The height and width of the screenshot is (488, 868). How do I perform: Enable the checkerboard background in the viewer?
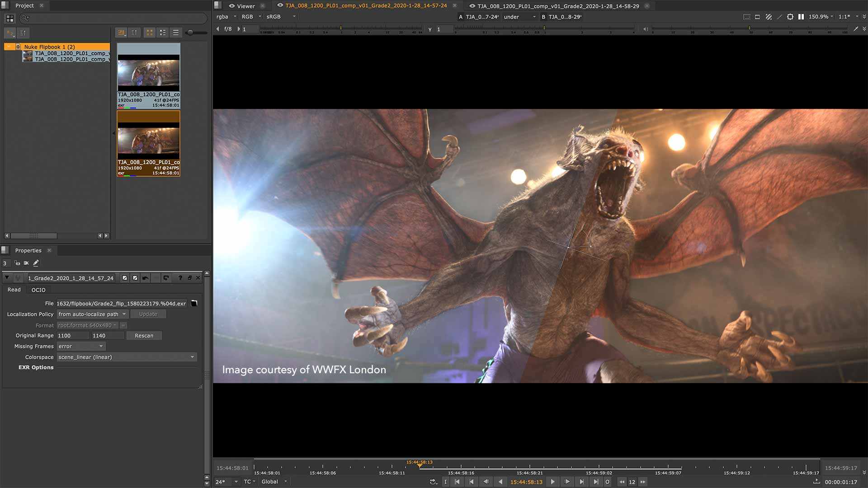point(769,17)
